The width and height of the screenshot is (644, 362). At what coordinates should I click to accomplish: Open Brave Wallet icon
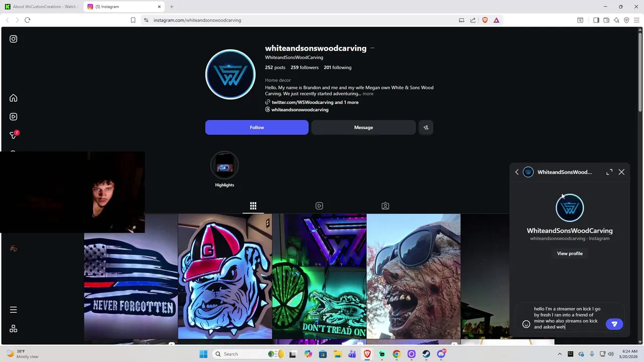[606, 20]
